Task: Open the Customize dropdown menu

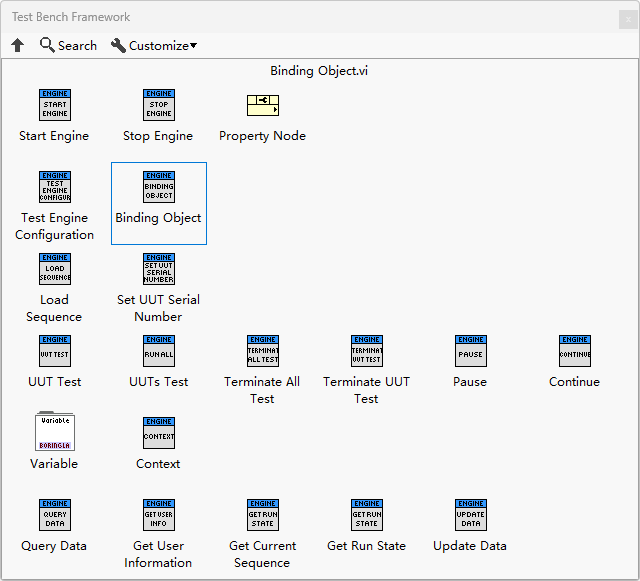Action: (x=154, y=46)
